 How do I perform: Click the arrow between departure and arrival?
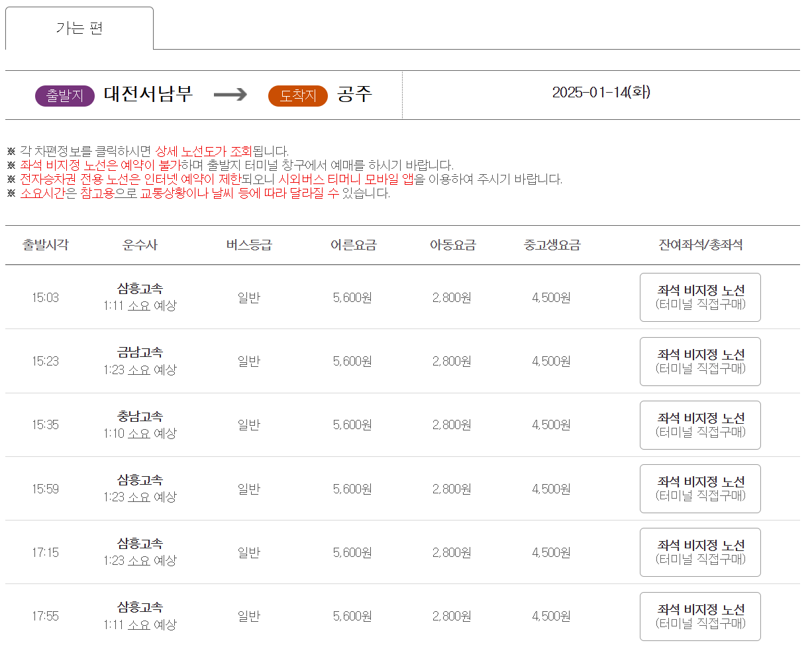230,95
